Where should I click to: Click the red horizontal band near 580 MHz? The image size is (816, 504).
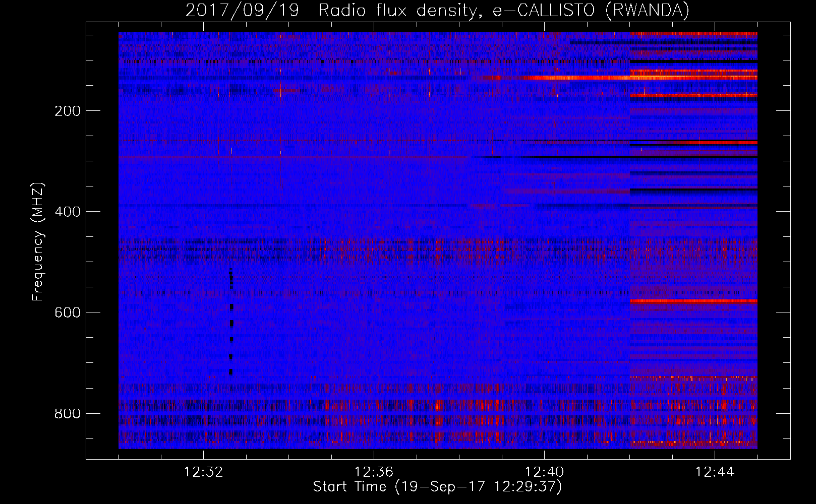693,301
